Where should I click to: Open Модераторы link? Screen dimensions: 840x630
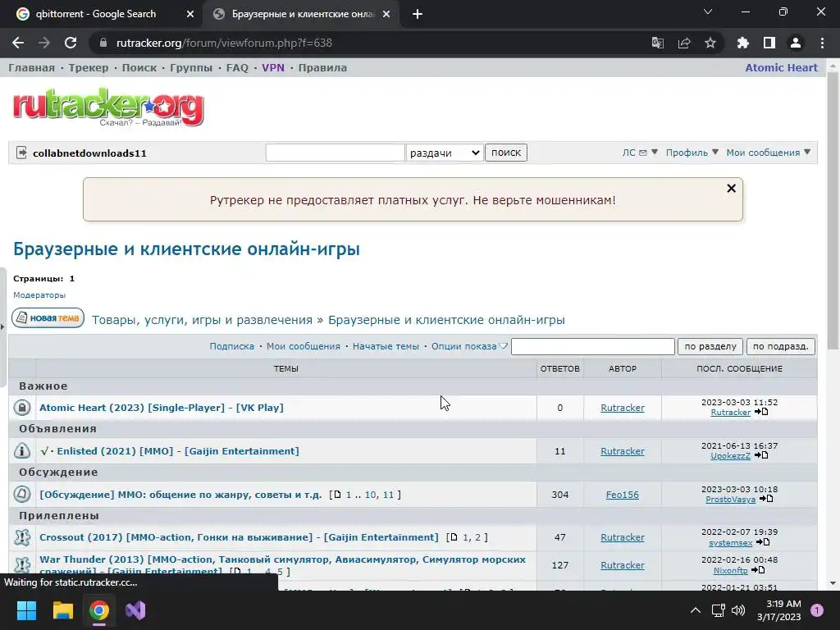click(x=39, y=295)
